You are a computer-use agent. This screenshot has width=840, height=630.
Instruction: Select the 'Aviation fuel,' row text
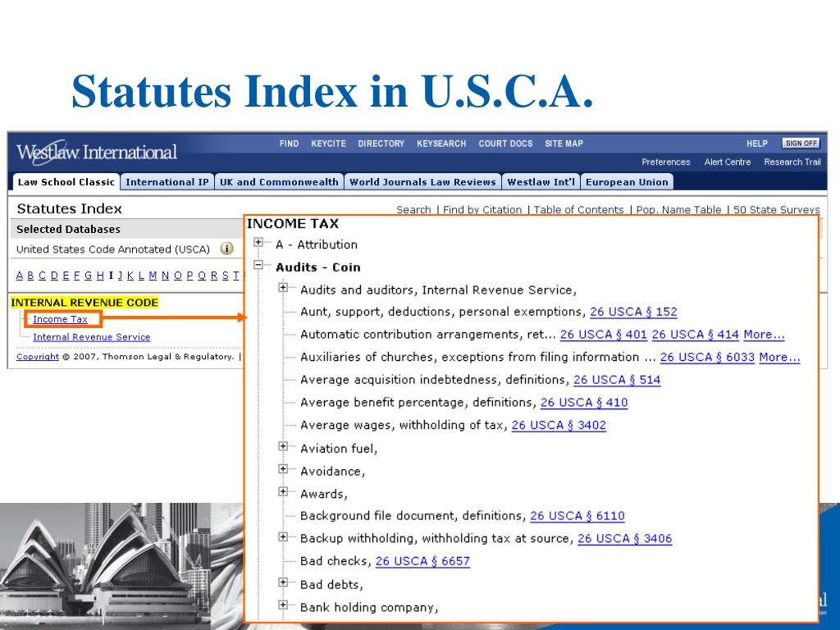tap(339, 449)
